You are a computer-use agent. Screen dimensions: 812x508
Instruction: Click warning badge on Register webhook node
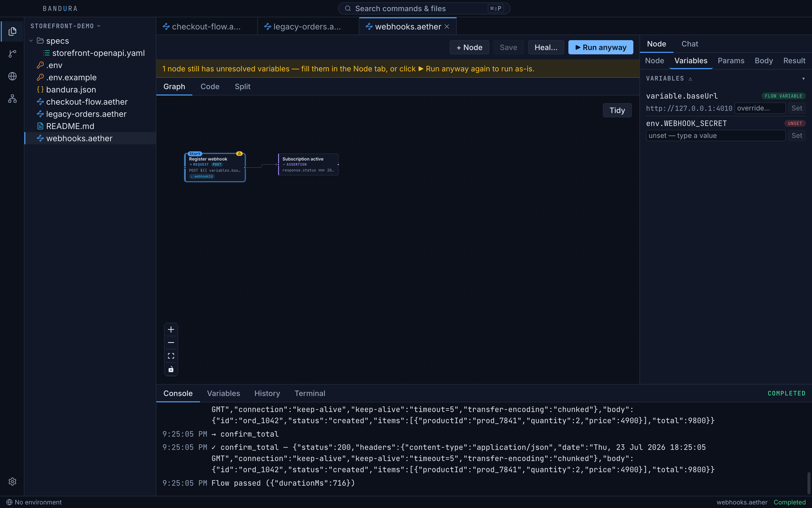[x=239, y=153]
